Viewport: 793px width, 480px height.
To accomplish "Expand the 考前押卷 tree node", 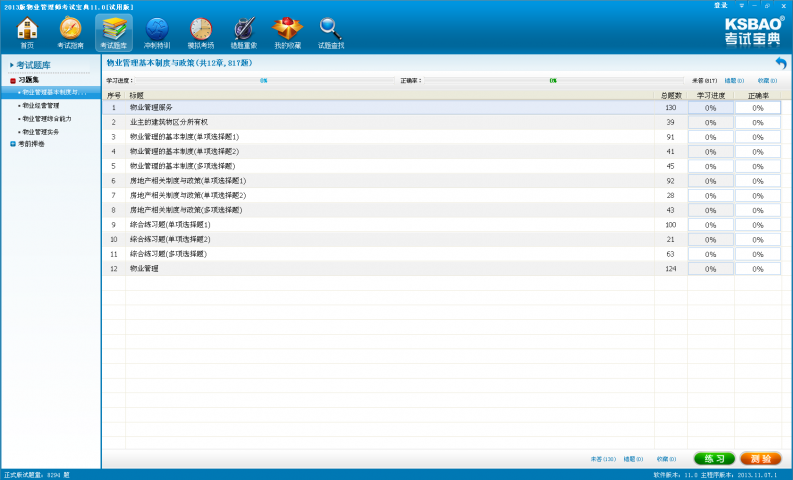I will (13, 144).
